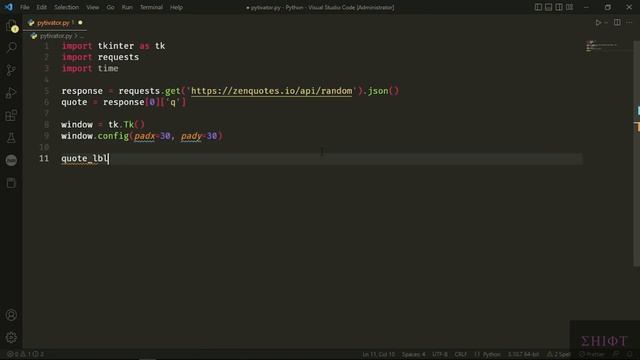
Task: Click pytivator.py in the breadcrumb
Action: tap(56, 36)
